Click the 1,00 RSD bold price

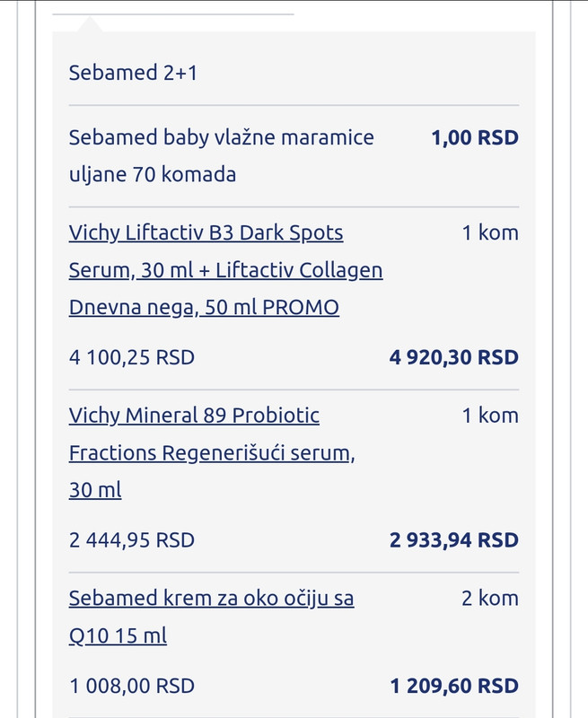click(x=474, y=138)
